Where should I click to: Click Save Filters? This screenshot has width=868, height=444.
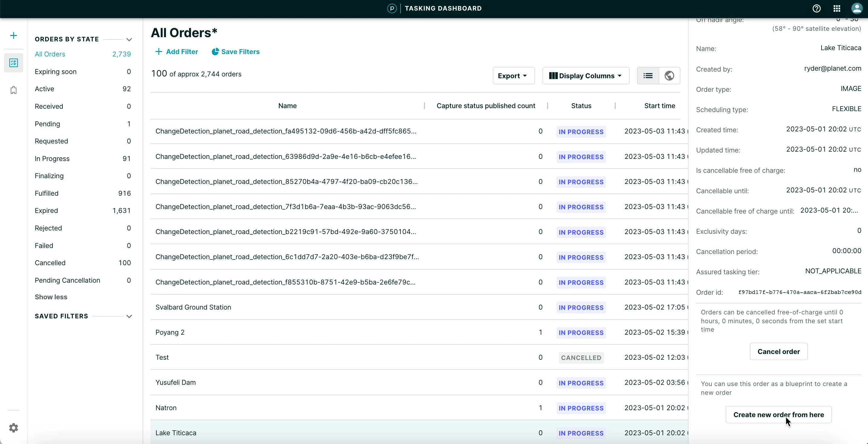[235, 52]
